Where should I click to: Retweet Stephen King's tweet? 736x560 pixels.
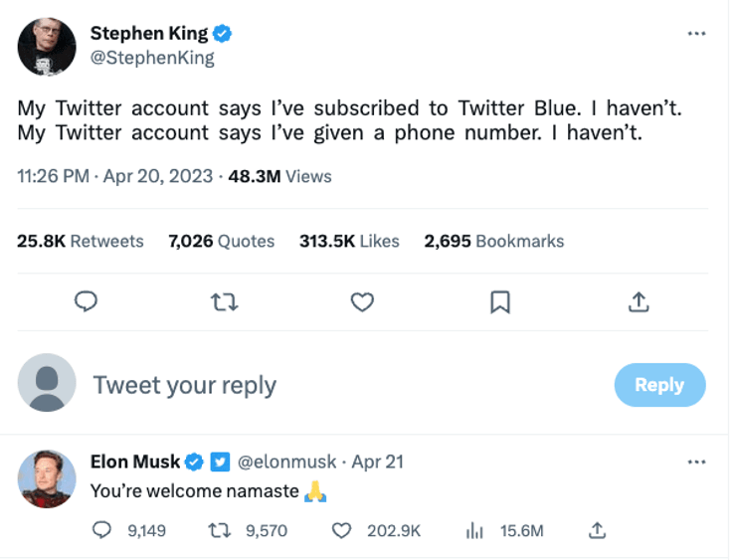(x=224, y=301)
